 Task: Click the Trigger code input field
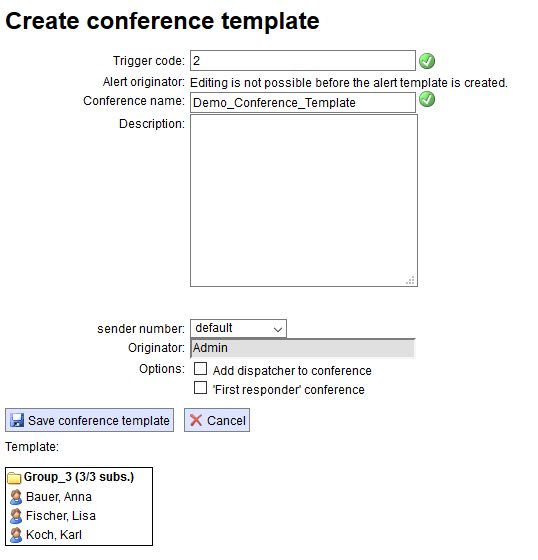tap(303, 61)
